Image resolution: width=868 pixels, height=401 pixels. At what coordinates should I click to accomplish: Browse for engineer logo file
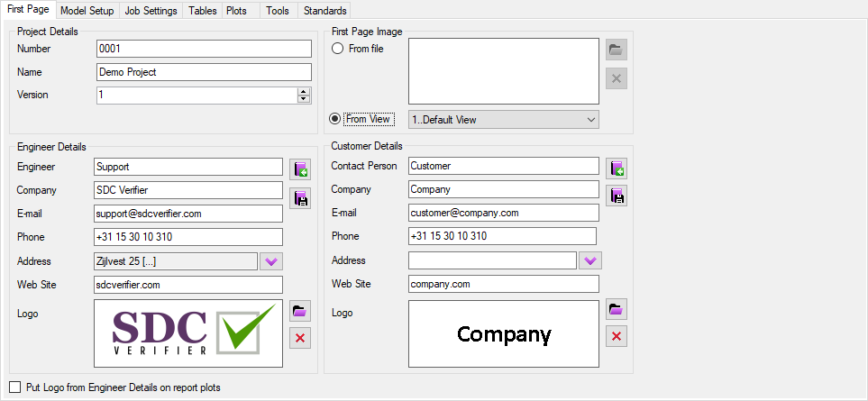click(x=299, y=311)
